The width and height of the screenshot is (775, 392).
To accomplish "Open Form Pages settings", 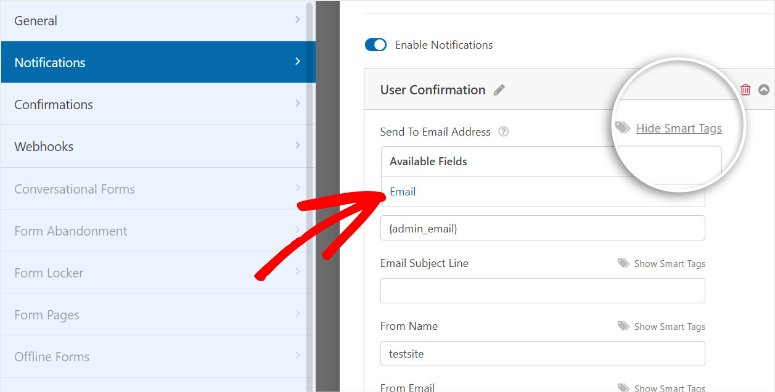I will tap(158, 315).
